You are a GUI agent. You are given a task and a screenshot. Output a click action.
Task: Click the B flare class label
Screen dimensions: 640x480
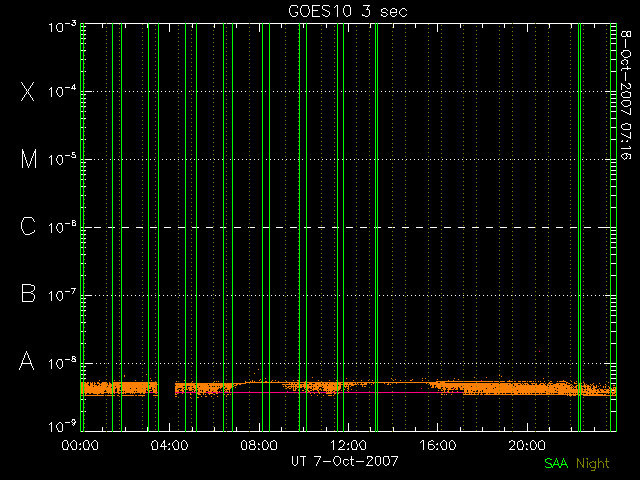[x=28, y=293]
